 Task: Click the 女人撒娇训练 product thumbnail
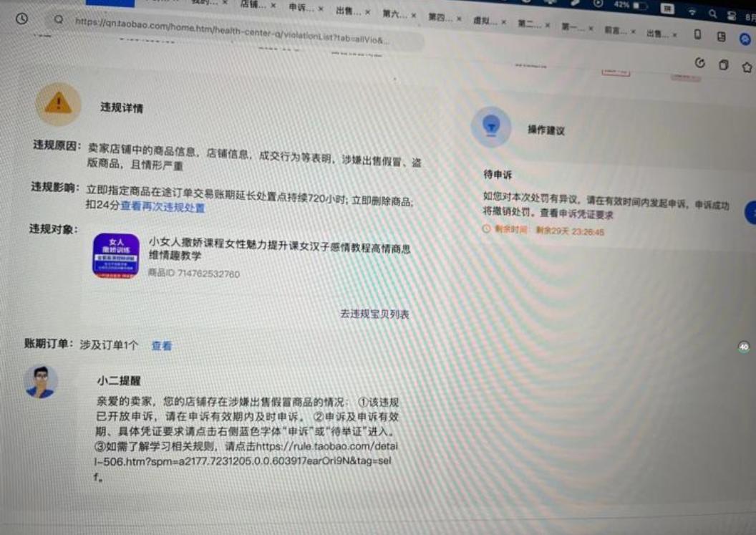click(115, 256)
